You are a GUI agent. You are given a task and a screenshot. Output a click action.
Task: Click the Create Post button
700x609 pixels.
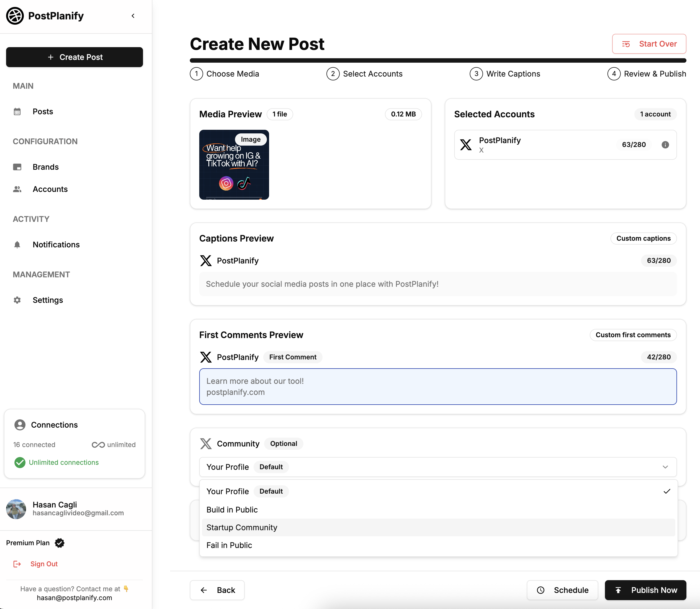(x=74, y=57)
